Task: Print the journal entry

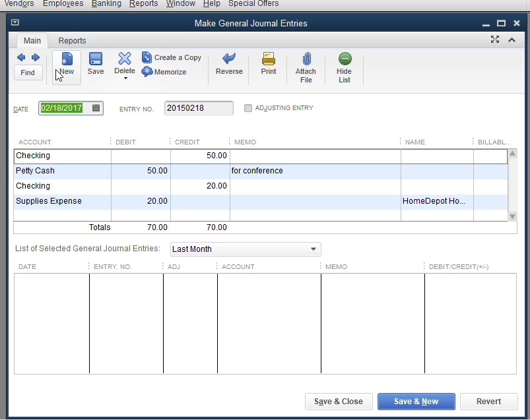Action: tap(269, 63)
